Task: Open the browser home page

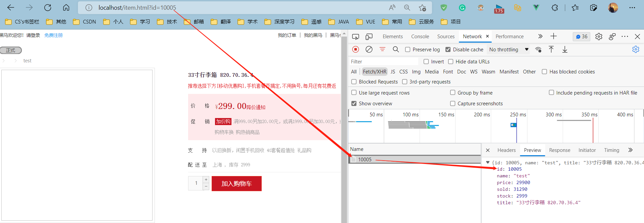Action: 66,7
